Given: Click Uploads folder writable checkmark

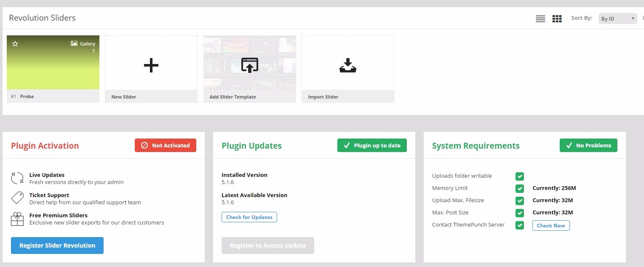Looking at the screenshot, I should (x=520, y=176).
